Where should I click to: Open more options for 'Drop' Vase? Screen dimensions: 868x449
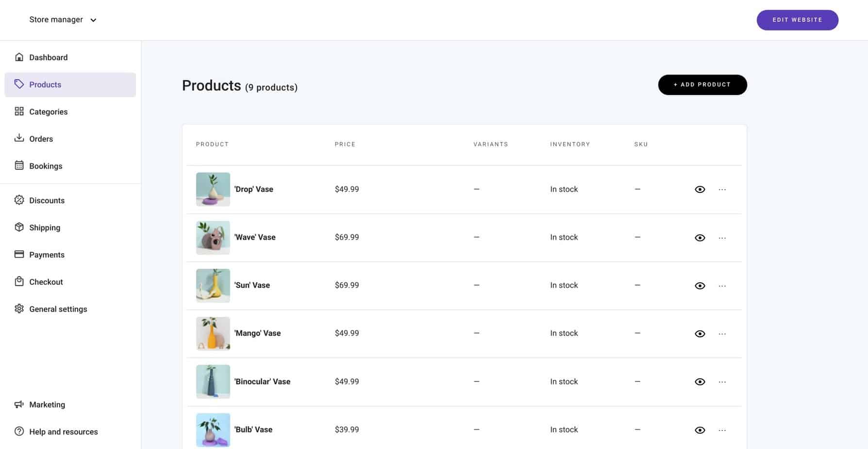pyautogui.click(x=722, y=190)
